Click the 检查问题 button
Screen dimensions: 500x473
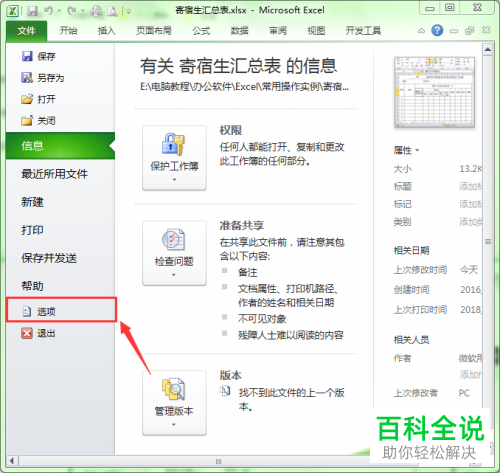click(174, 253)
